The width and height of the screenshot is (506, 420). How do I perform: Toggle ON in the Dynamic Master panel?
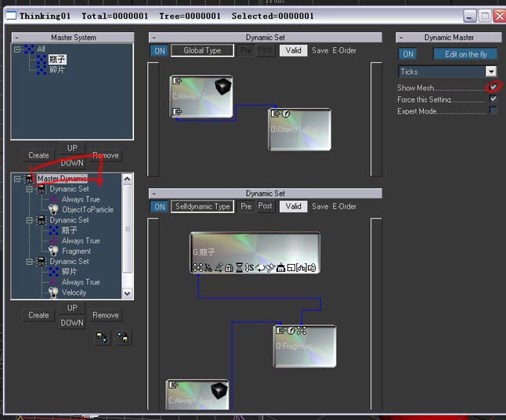point(408,54)
